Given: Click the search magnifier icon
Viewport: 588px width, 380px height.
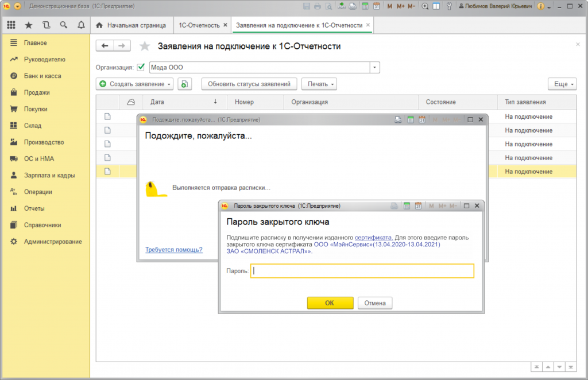Looking at the screenshot, I should pyautogui.click(x=63, y=25).
